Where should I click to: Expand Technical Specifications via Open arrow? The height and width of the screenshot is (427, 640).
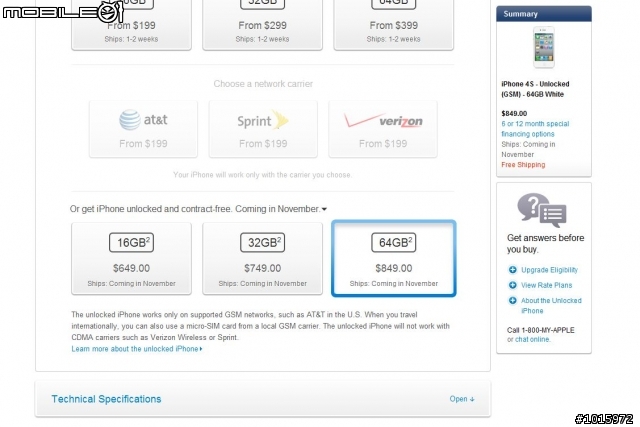coord(462,399)
